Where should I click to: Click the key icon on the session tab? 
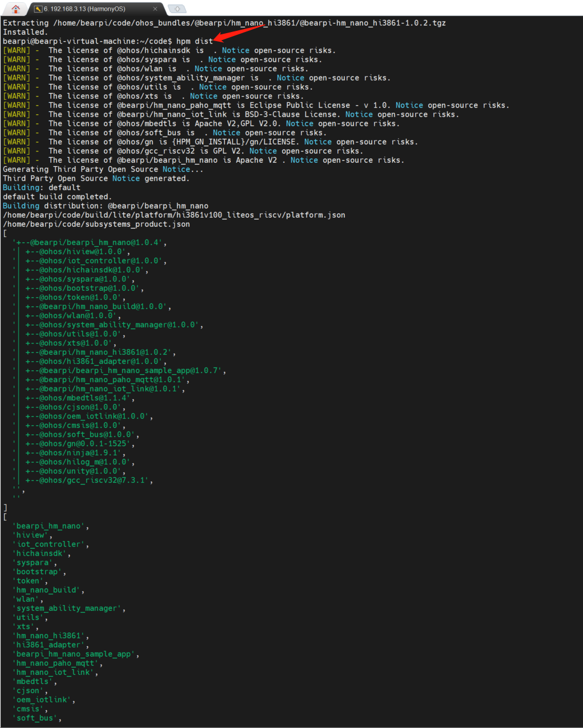pyautogui.click(x=38, y=9)
